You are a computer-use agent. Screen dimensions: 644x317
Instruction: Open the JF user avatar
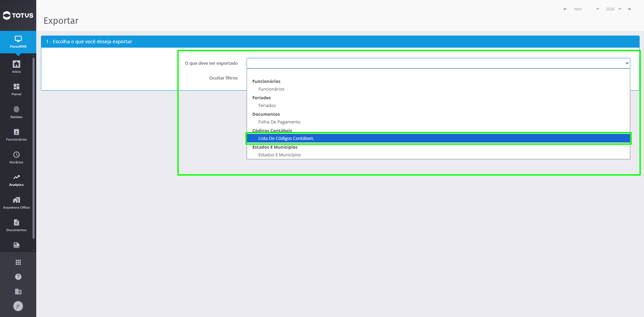coord(18,306)
